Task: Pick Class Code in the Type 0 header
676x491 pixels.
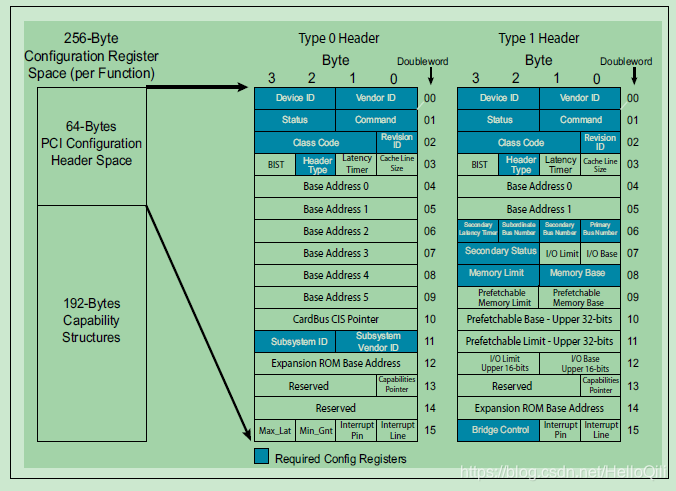Action: [316, 142]
